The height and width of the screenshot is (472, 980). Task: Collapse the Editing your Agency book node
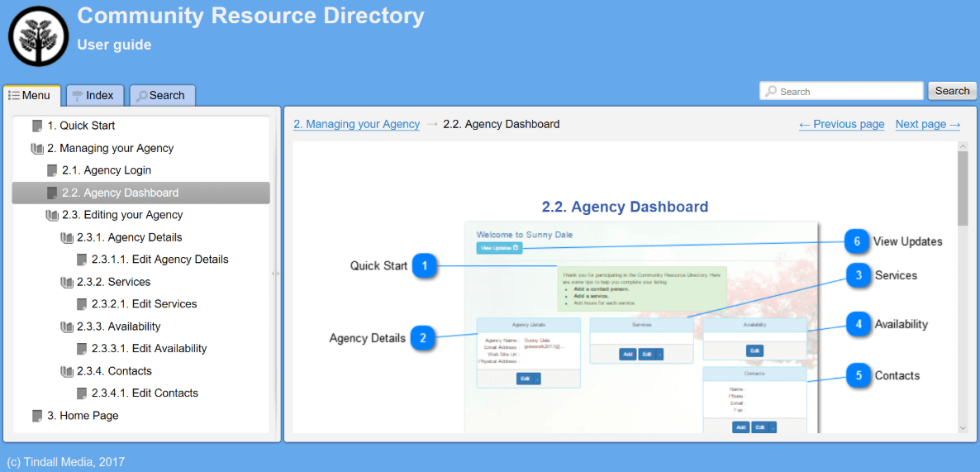[52, 215]
